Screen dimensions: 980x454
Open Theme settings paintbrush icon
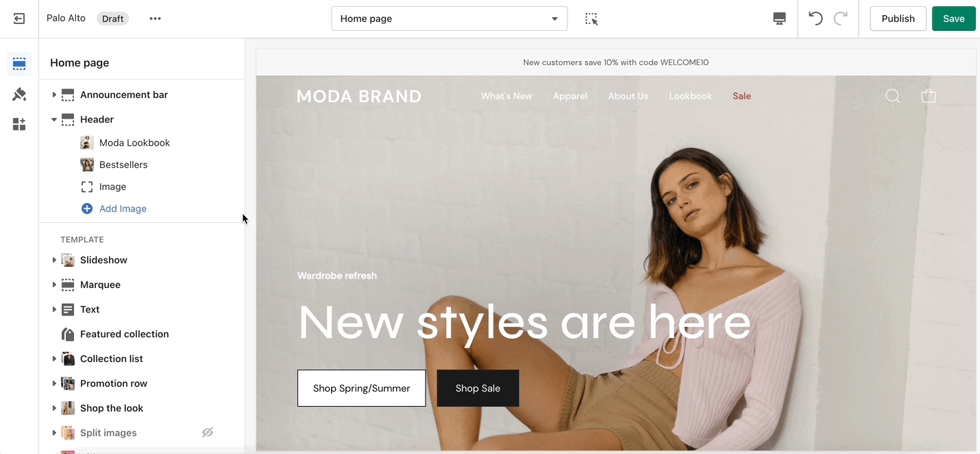tap(19, 94)
